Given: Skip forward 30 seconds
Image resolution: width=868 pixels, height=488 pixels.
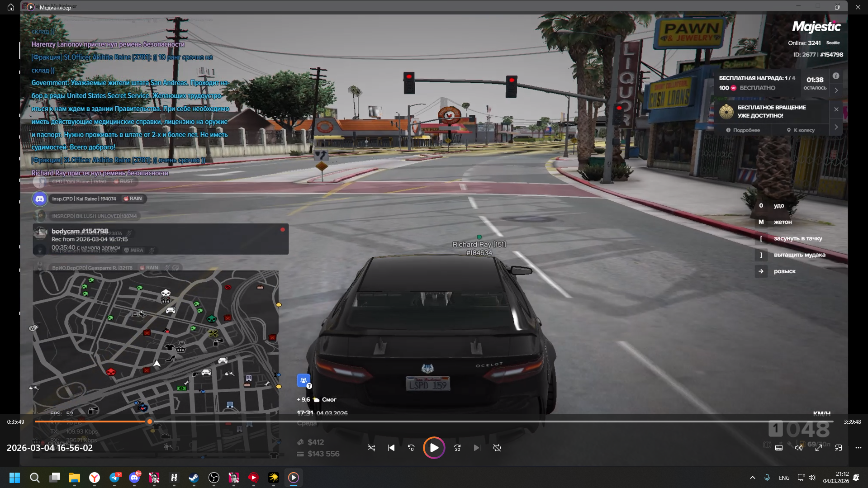Looking at the screenshot, I should click(x=457, y=448).
